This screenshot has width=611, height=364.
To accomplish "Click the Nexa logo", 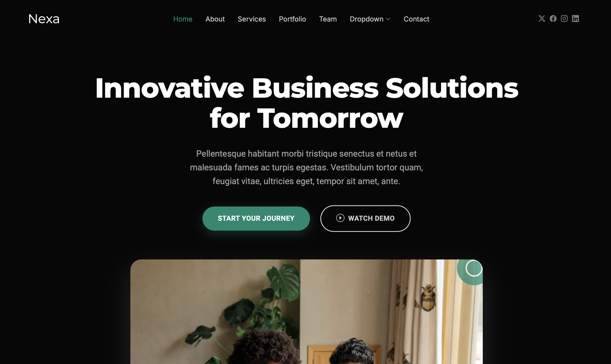I will 44,19.
